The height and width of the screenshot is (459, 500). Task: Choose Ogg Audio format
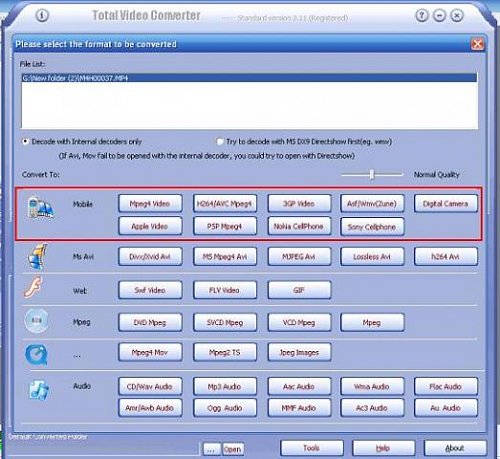click(x=225, y=408)
